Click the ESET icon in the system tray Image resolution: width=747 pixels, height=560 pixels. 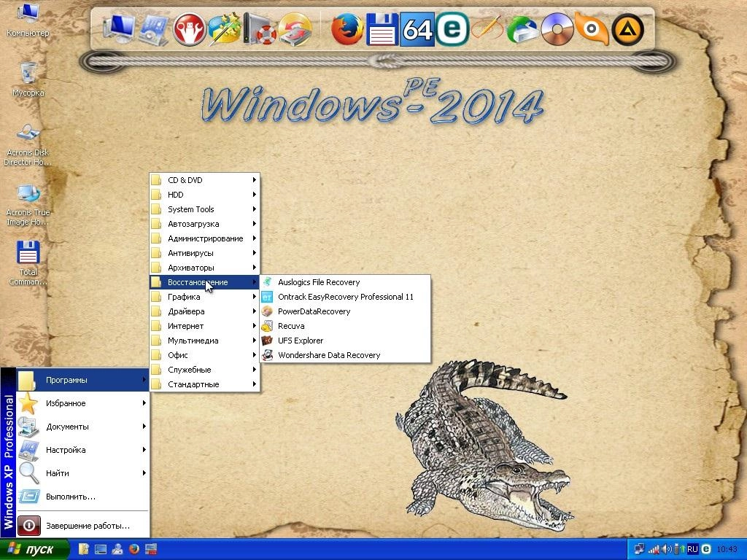pyautogui.click(x=706, y=549)
